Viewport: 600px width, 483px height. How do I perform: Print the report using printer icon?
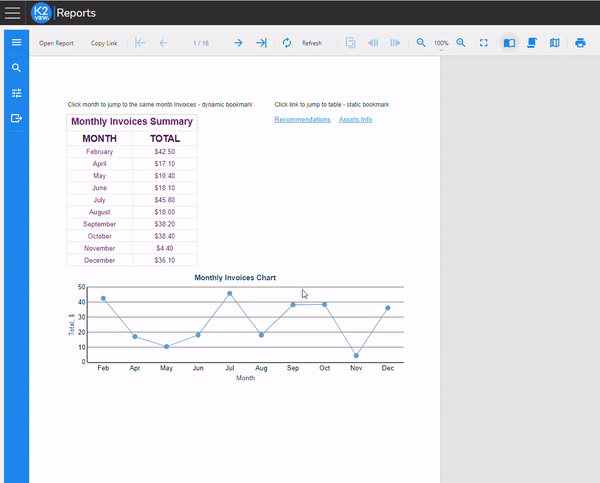tap(580, 43)
